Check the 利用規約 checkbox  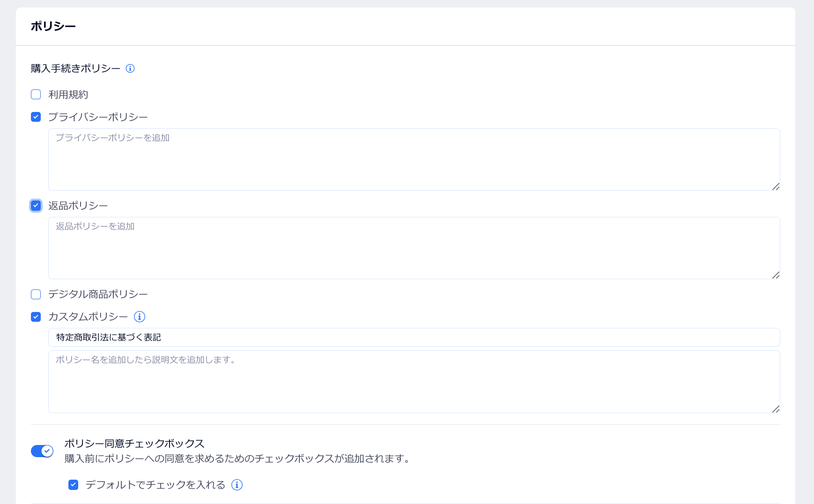point(36,95)
